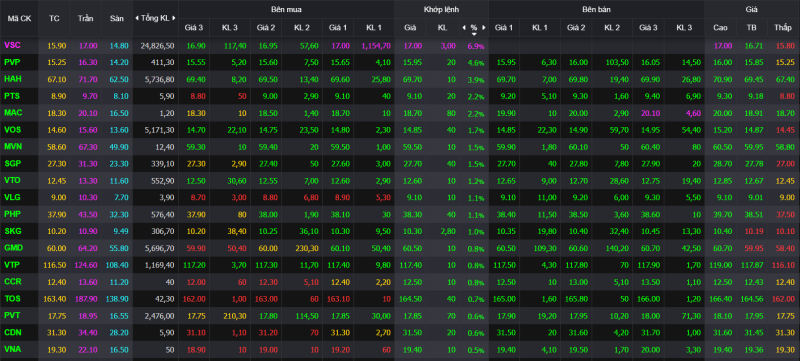This screenshot has width=800, height=361.
Task: Click the TB column header
Action: (753, 28)
